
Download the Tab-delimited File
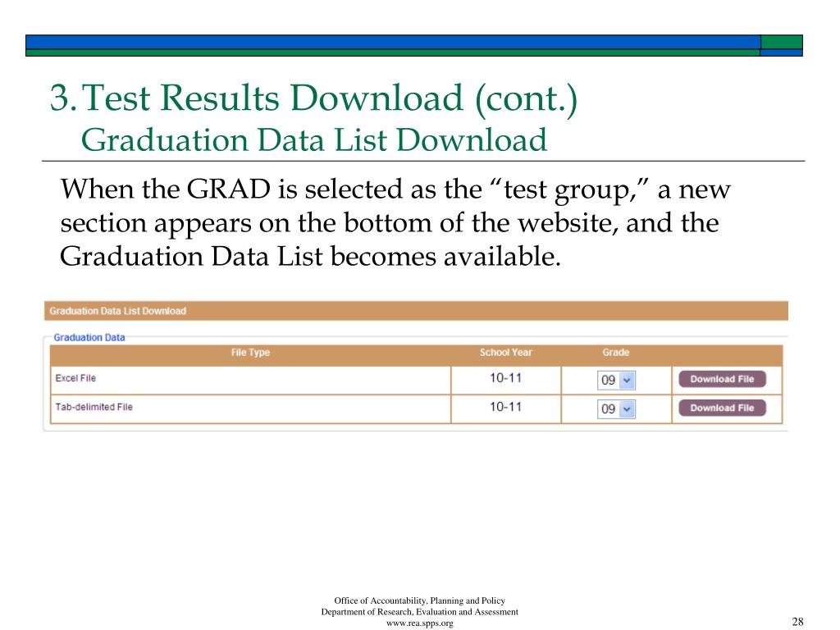(x=722, y=408)
